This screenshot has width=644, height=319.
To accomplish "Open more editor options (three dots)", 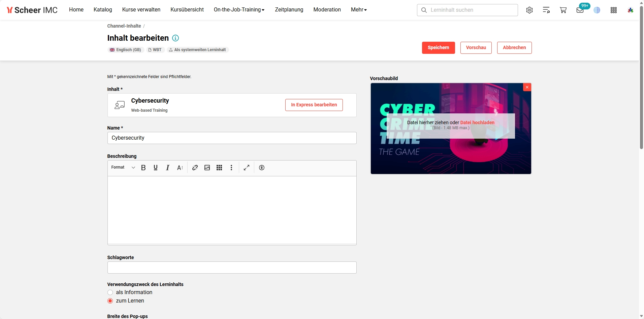I will coord(231,168).
